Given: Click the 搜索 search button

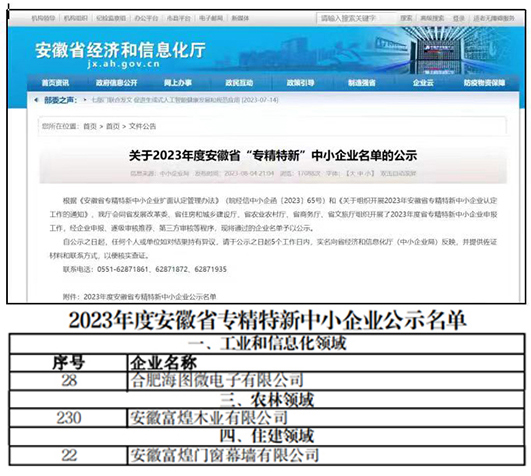Looking at the screenshot, I should tap(406, 18).
